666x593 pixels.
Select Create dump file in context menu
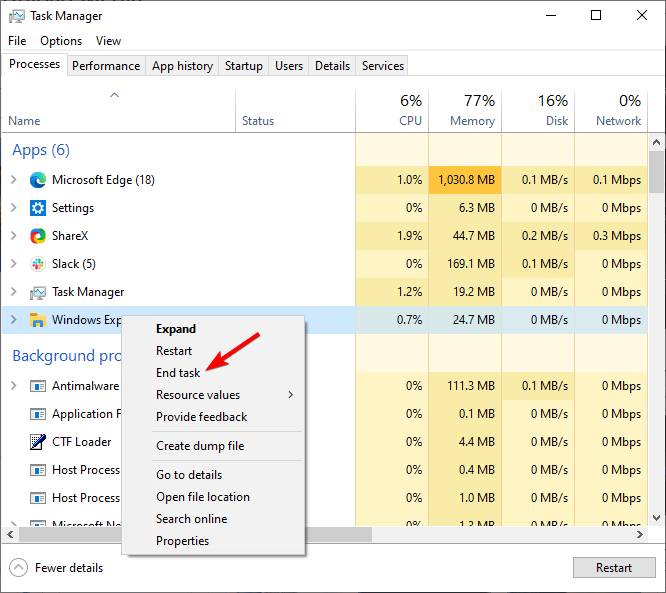200,446
